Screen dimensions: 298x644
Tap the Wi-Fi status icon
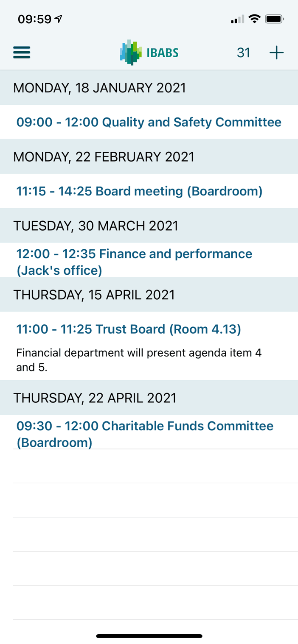pyautogui.click(x=254, y=19)
